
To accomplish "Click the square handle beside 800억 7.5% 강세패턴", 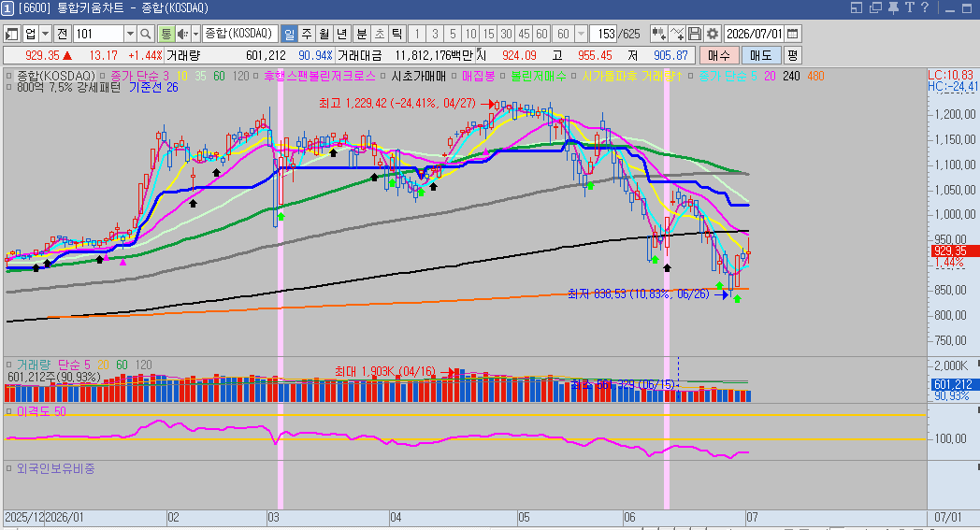I will 8,88.
